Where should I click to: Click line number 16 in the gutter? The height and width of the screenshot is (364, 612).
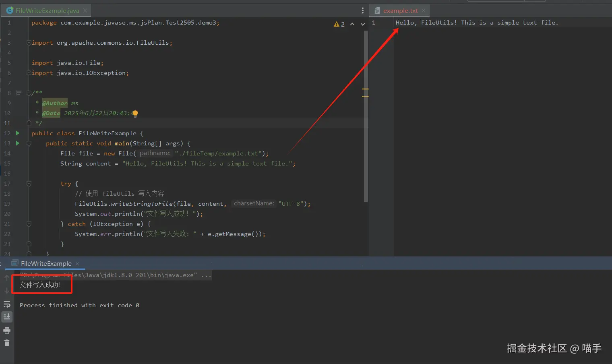click(7, 174)
